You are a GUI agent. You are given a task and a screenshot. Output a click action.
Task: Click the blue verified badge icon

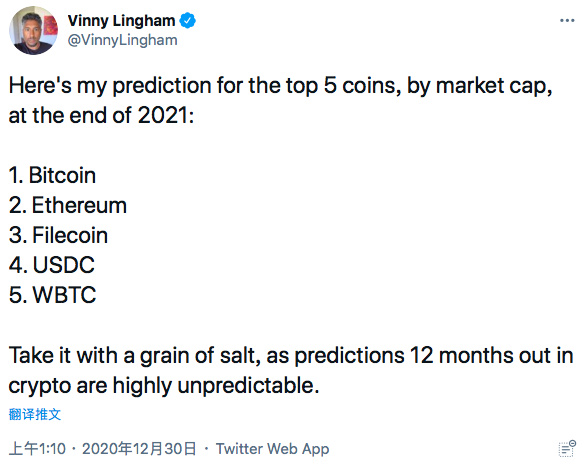point(188,21)
